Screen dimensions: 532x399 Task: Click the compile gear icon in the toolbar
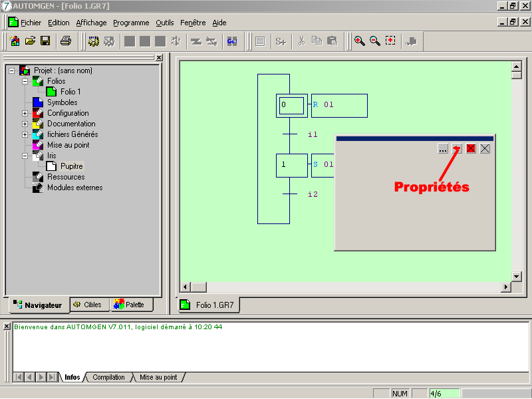click(x=94, y=41)
